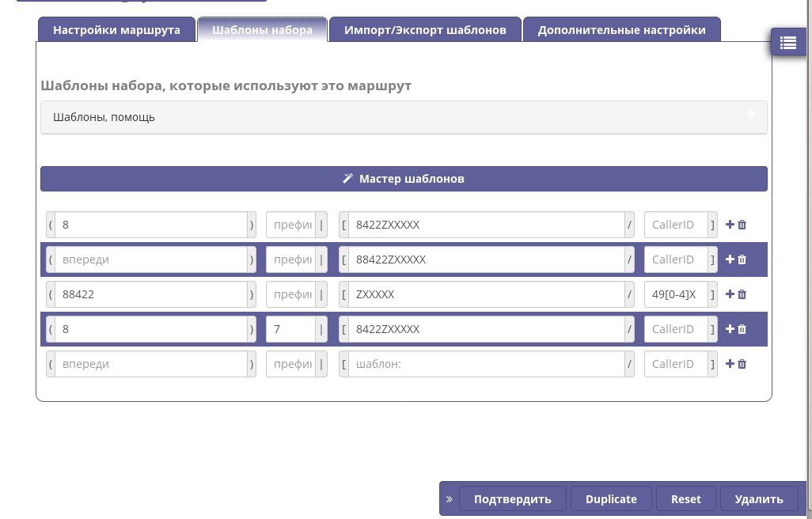Expand the action bar double-chevron arrow
The height and width of the screenshot is (519, 812).
[449, 499]
